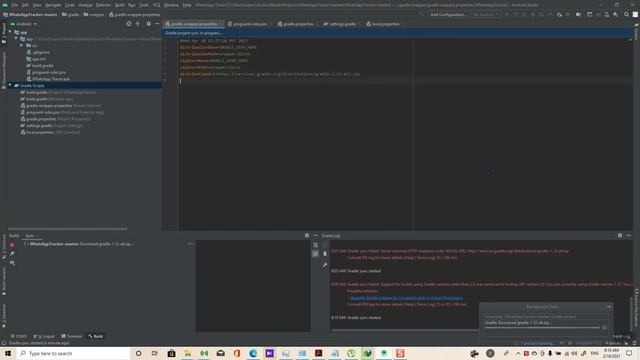
Task: Select WhatsApp Tracer.apk file in tree
Action: (x=48, y=79)
